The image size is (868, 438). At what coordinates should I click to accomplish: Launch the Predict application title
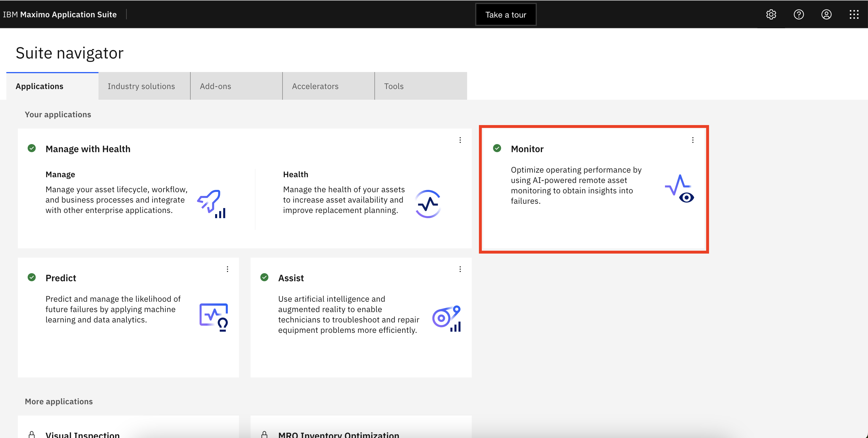[x=61, y=278]
